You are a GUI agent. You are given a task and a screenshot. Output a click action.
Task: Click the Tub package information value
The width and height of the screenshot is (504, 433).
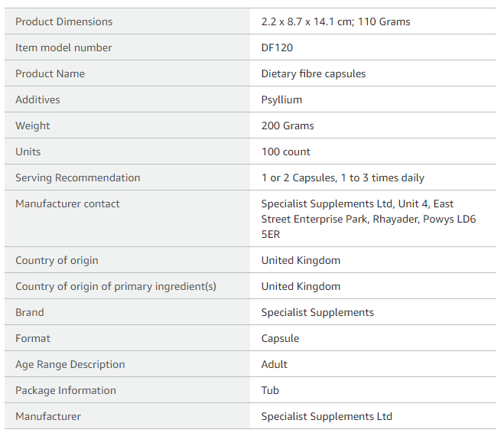270,390
